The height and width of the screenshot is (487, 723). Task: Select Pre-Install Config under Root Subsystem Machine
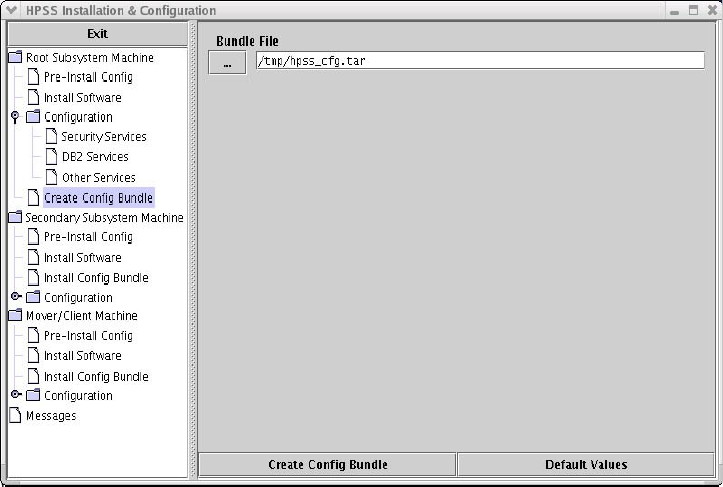point(88,77)
